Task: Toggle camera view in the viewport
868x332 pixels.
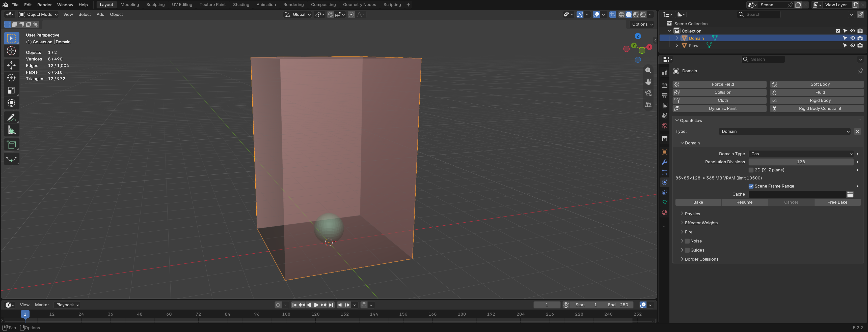Action: [648, 93]
